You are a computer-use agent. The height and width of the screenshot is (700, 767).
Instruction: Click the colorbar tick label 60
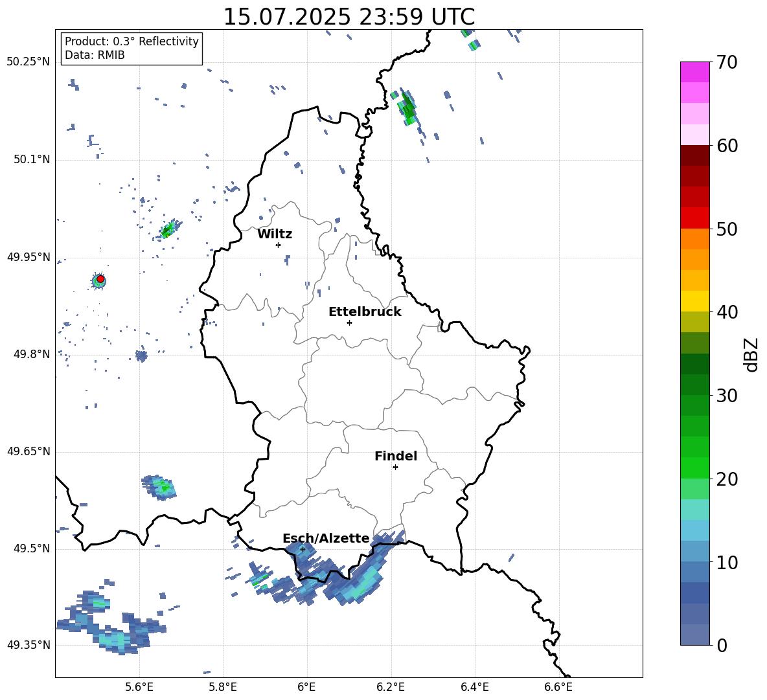(727, 146)
